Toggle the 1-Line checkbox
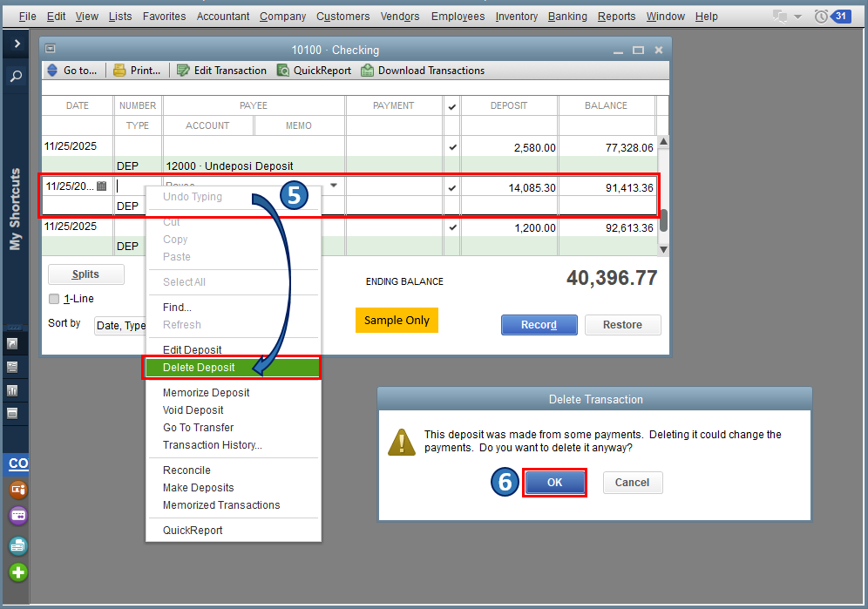The width and height of the screenshot is (868, 609). click(x=54, y=299)
